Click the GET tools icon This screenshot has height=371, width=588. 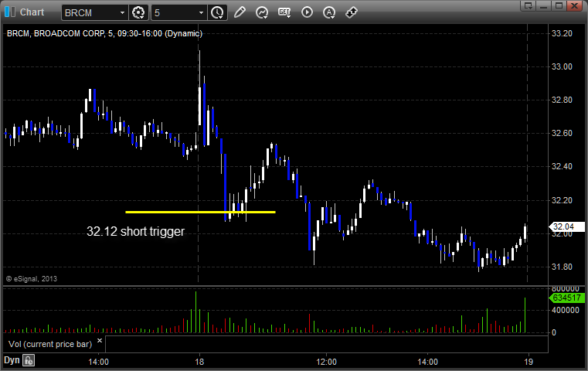(x=284, y=12)
